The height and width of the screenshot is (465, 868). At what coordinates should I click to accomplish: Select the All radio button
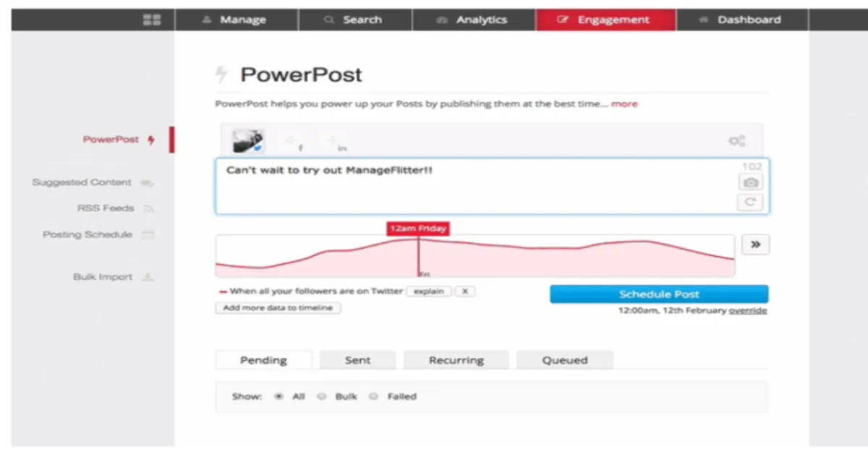pyautogui.click(x=279, y=396)
